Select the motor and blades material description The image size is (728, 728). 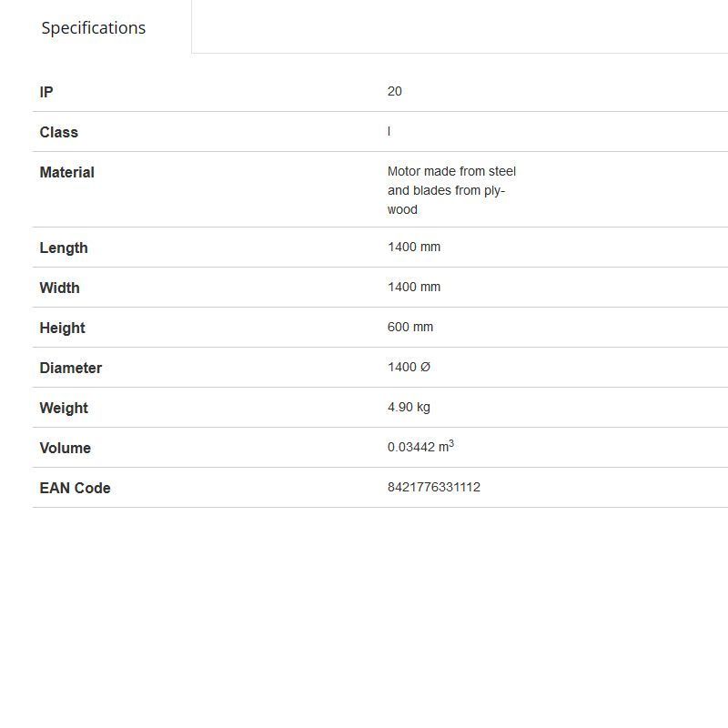(451, 190)
